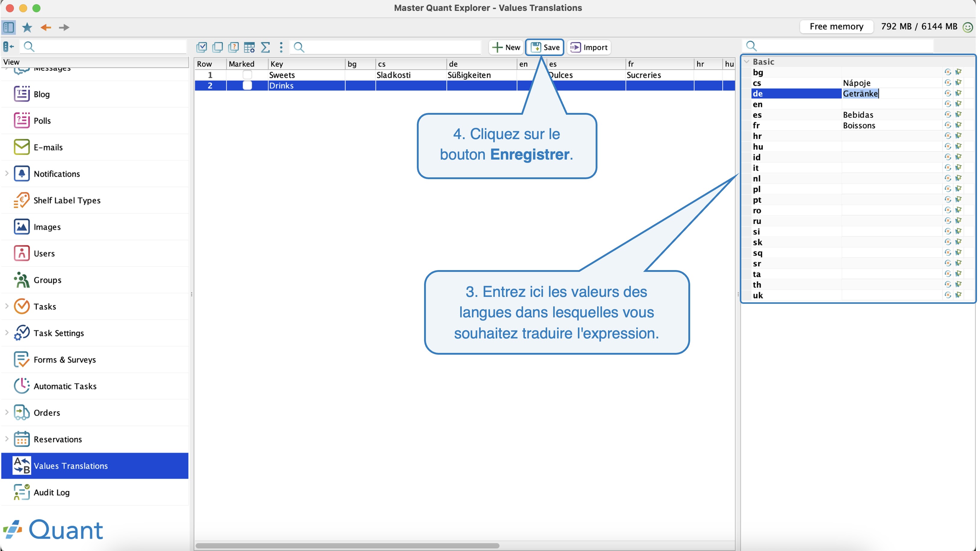Click the E-mails envelope icon

(22, 147)
